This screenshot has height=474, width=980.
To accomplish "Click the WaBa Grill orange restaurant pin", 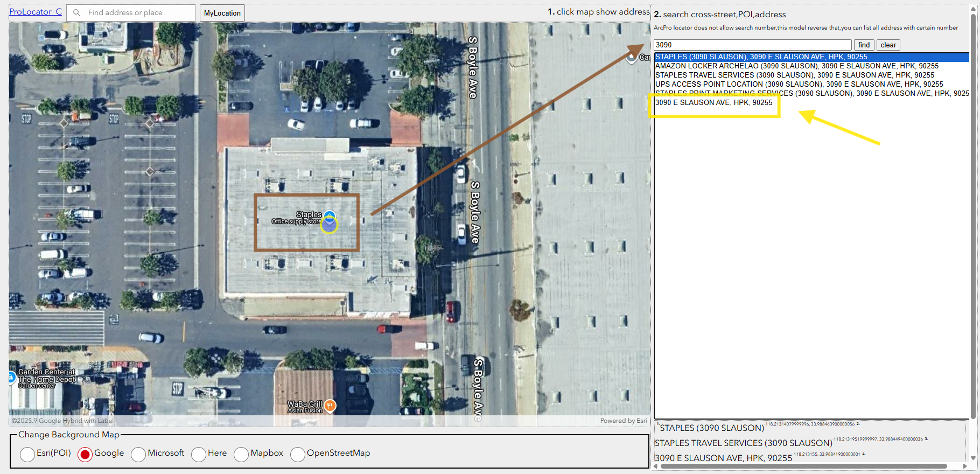I will [330, 406].
